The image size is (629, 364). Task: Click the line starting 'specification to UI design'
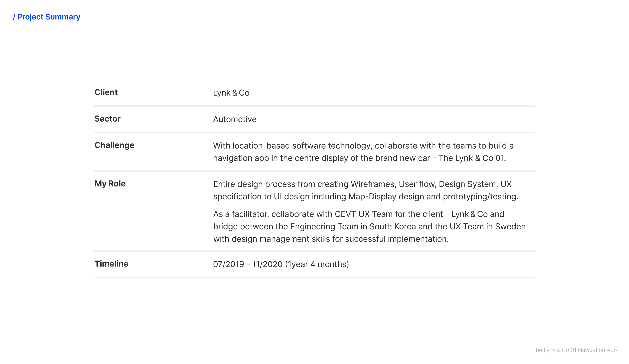[x=366, y=197]
